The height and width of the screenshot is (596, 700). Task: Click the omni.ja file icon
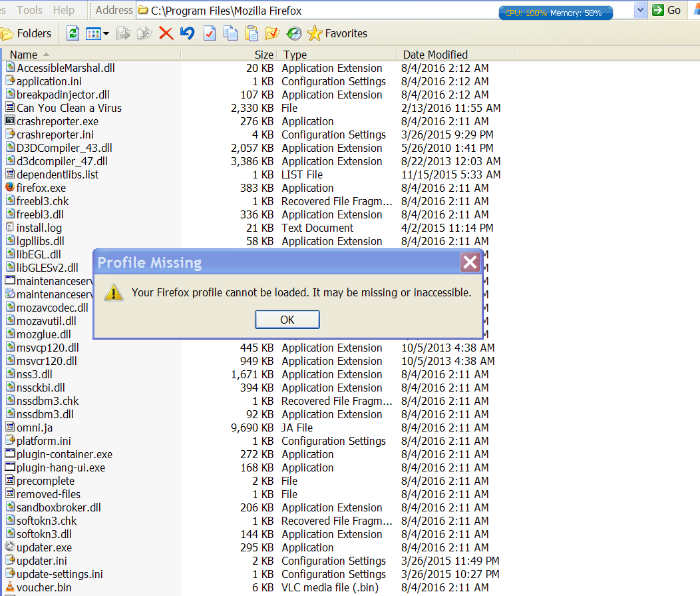click(10, 427)
